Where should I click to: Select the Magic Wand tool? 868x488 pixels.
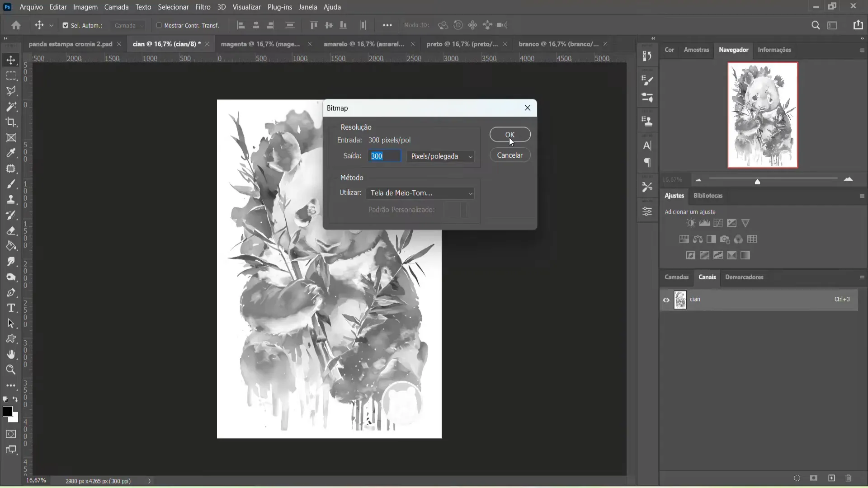point(11,107)
